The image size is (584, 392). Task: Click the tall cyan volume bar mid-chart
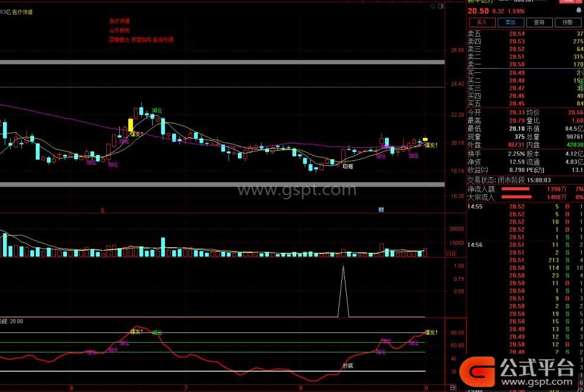point(163,247)
